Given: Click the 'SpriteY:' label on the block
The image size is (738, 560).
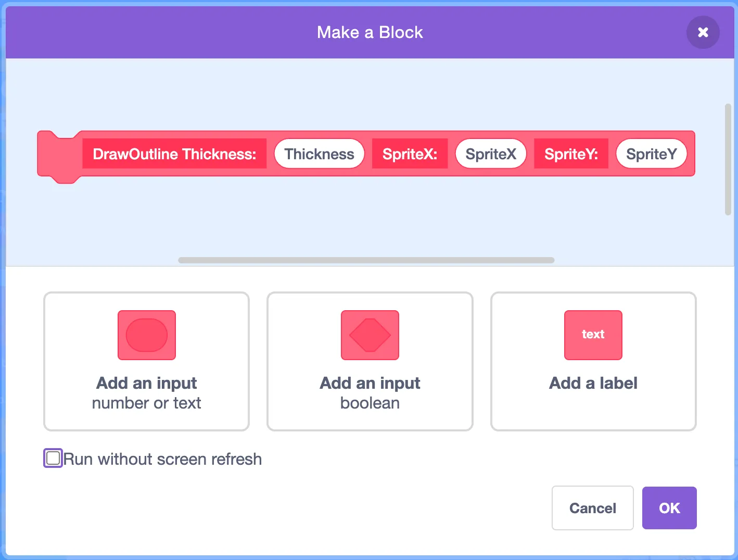Looking at the screenshot, I should pos(571,154).
